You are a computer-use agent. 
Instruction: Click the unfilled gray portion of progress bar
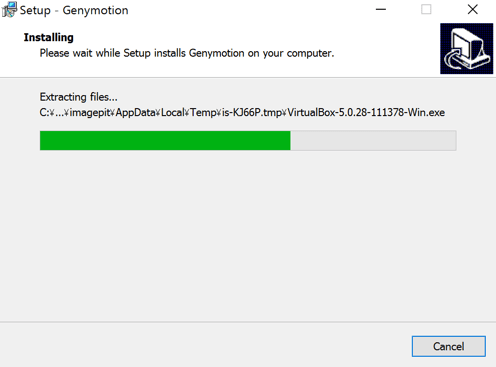pos(373,140)
